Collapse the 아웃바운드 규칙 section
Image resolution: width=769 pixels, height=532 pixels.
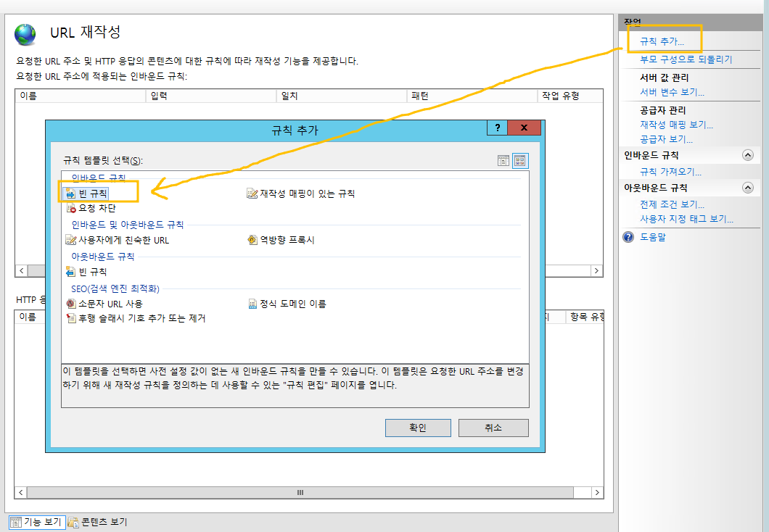pyautogui.click(x=748, y=187)
